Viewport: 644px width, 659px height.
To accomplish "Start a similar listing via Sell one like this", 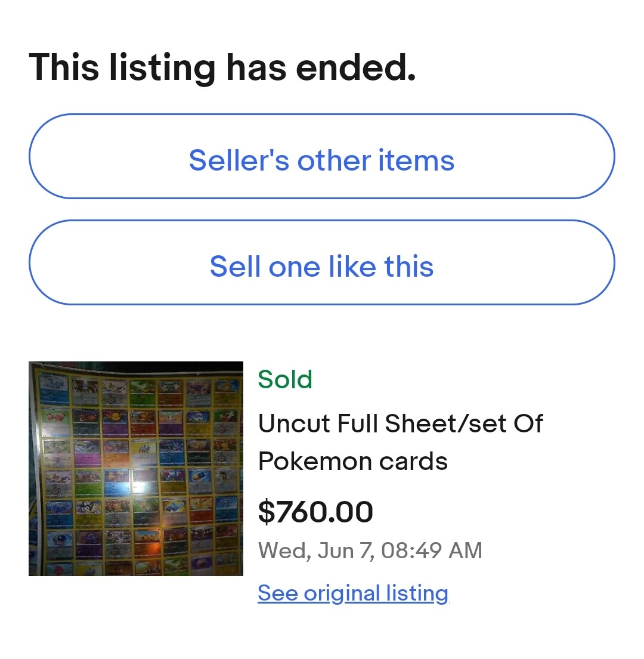I will (x=322, y=262).
